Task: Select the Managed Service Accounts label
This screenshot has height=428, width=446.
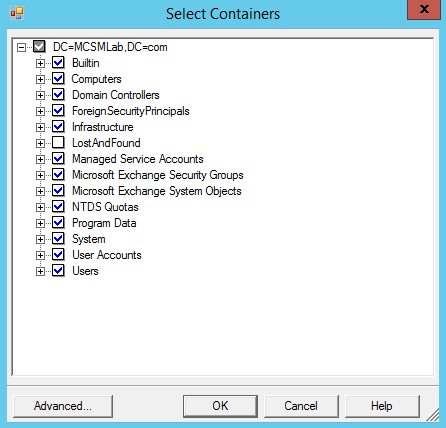Action: point(138,159)
